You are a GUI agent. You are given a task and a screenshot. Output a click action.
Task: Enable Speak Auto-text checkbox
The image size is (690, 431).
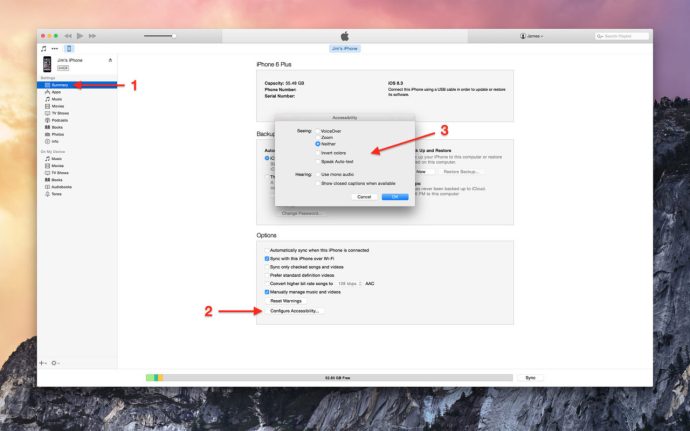[x=317, y=162]
